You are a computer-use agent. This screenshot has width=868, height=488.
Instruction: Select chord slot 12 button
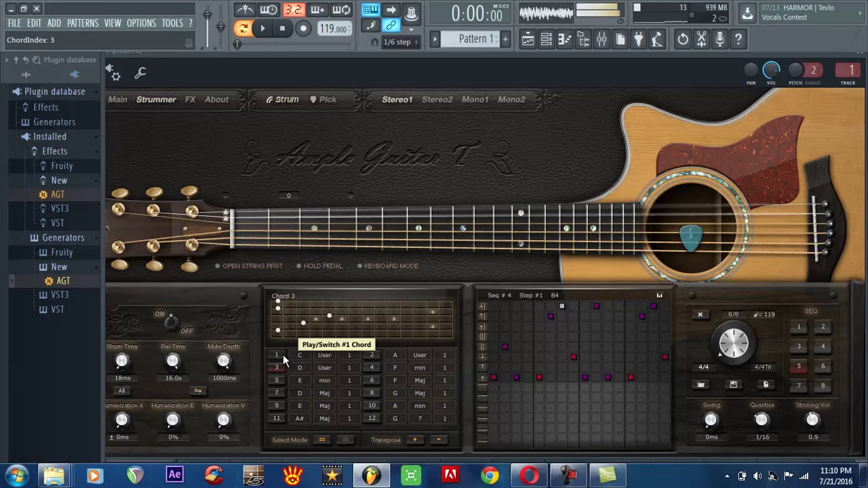372,418
